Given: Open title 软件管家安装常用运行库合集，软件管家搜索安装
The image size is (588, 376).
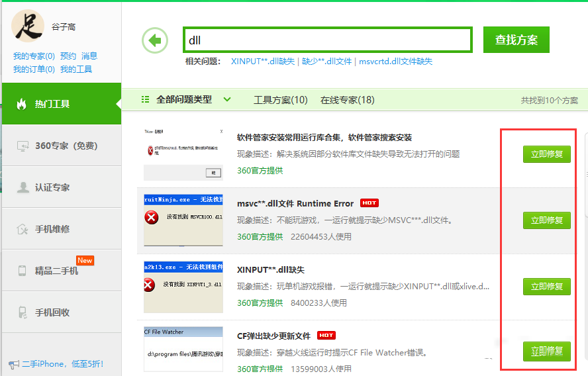Looking at the screenshot, I should click(324, 138).
